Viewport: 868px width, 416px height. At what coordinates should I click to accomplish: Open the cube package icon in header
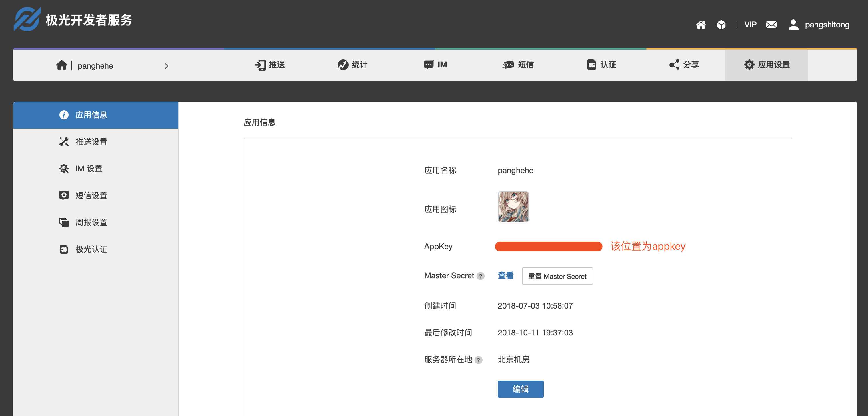721,25
